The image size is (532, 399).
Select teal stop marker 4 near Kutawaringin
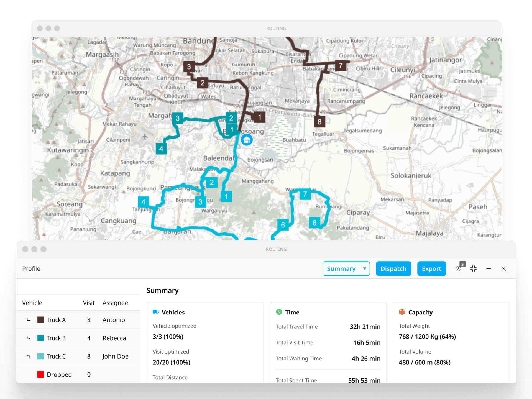(x=161, y=149)
